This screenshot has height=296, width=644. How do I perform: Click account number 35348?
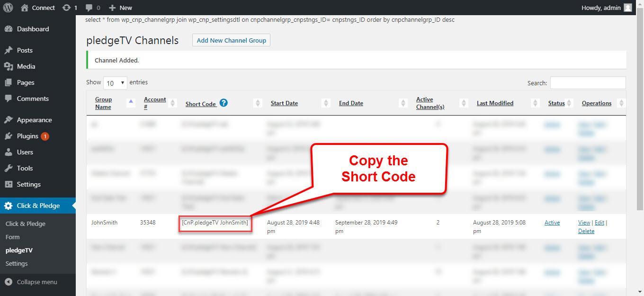148,223
